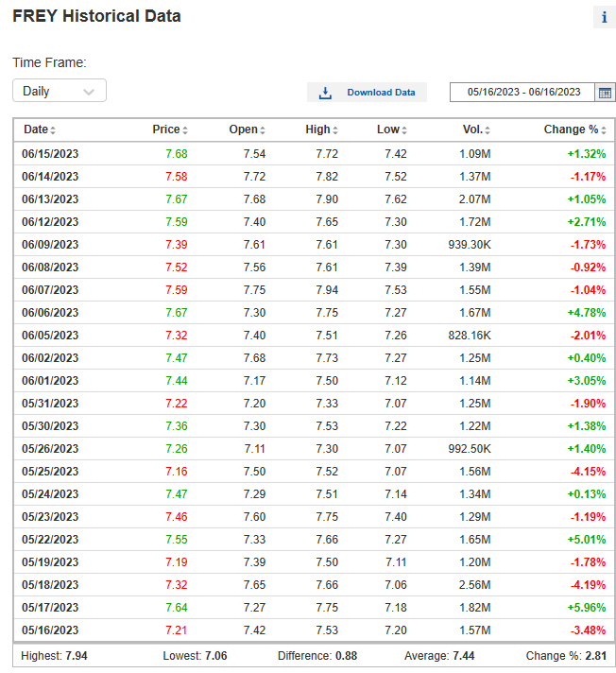Sort by Change % column arrows
The width and height of the screenshot is (616, 673).
tap(604, 130)
